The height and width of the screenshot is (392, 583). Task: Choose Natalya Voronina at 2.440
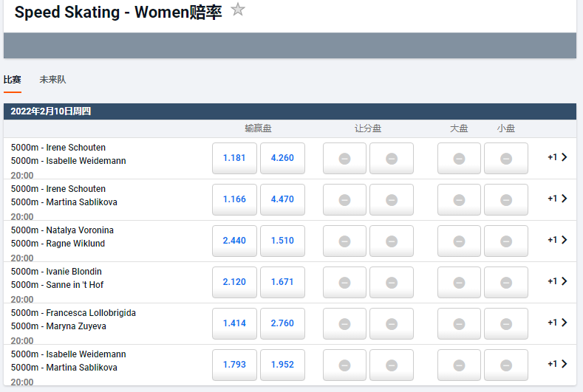(234, 241)
